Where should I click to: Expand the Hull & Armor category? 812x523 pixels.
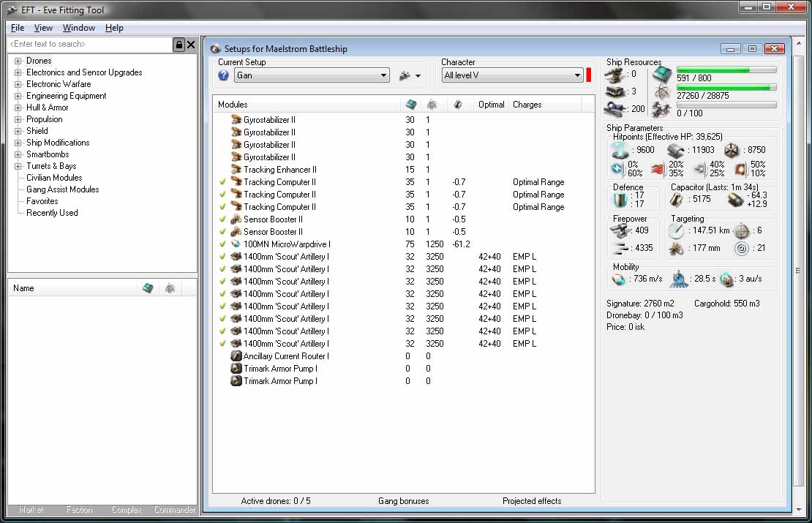click(18, 108)
